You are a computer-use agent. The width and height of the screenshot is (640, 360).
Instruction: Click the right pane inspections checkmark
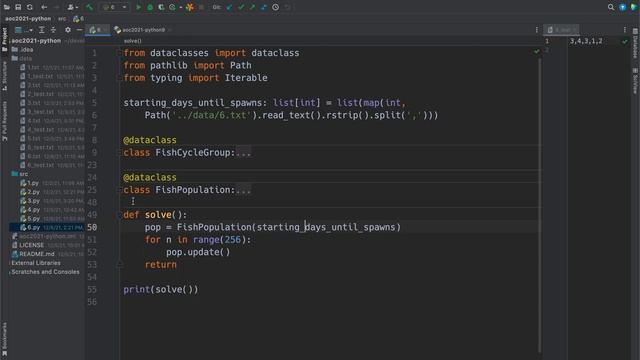[x=624, y=41]
